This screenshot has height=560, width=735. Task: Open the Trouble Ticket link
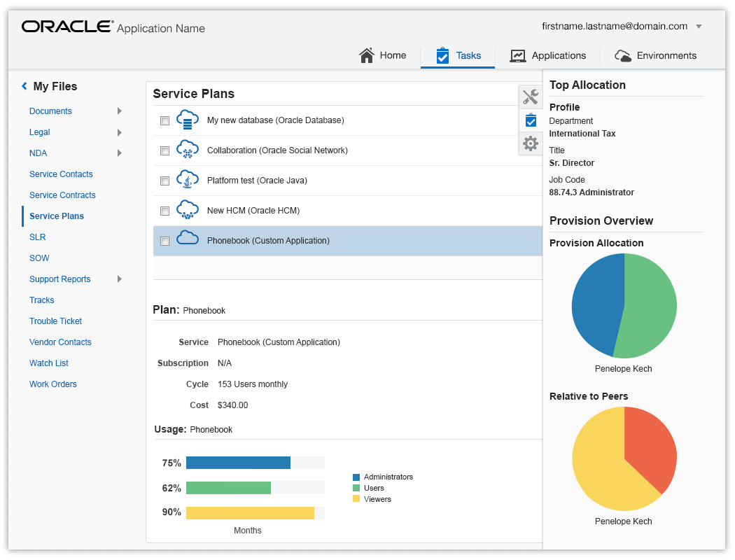coord(56,321)
